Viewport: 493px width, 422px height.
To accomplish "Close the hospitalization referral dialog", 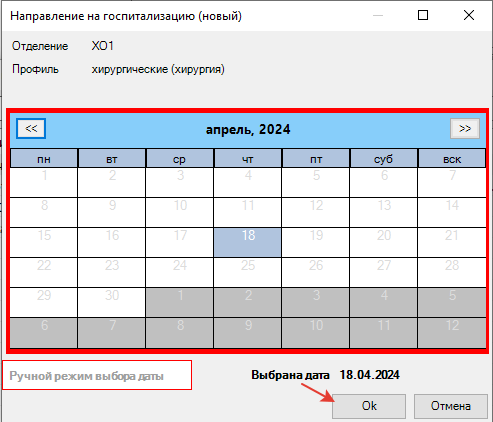I will pyautogui.click(x=469, y=15).
